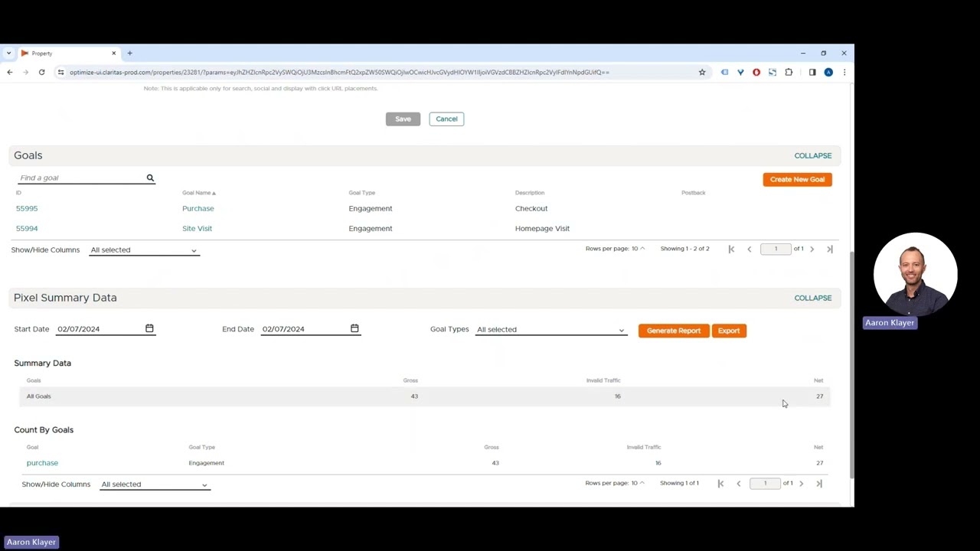The height and width of the screenshot is (551, 980).
Task: Click Generate Report button
Action: pos(674,331)
